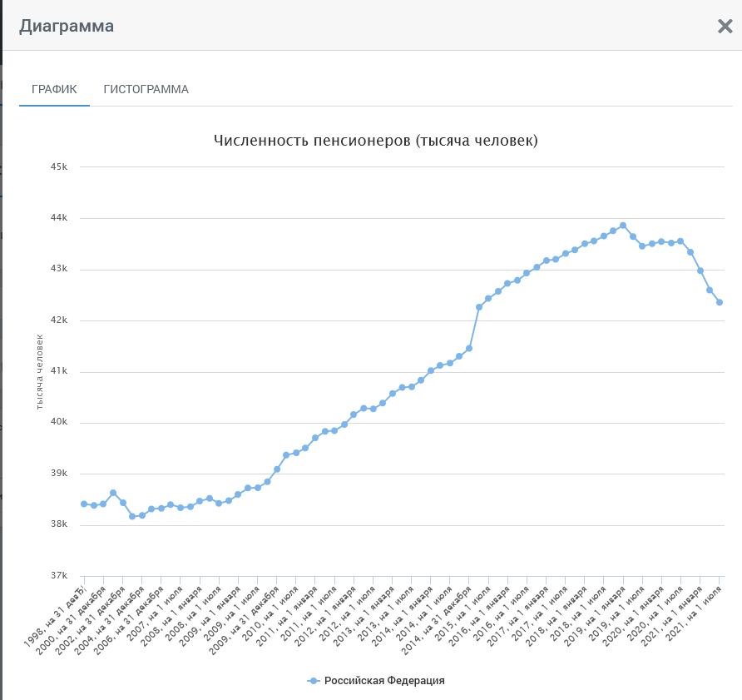Image resolution: width=742 pixels, height=700 pixels.
Task: Click the lowest data point on the line
Action: point(132,517)
